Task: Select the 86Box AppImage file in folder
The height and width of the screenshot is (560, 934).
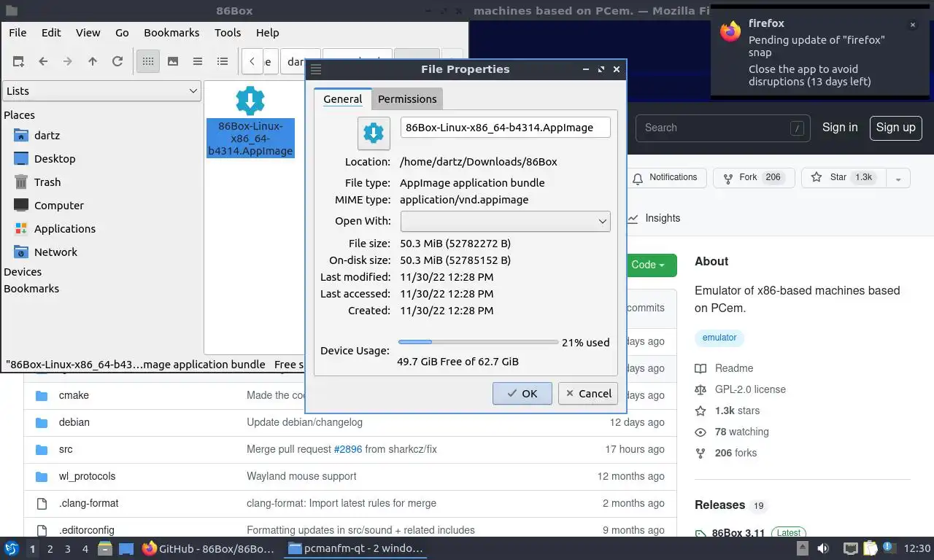Action: click(250, 122)
